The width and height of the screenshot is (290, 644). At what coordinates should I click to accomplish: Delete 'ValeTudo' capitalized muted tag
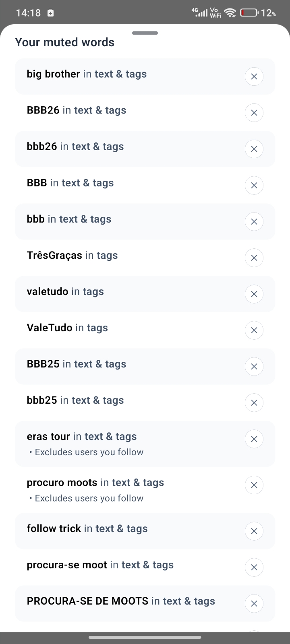254,330
